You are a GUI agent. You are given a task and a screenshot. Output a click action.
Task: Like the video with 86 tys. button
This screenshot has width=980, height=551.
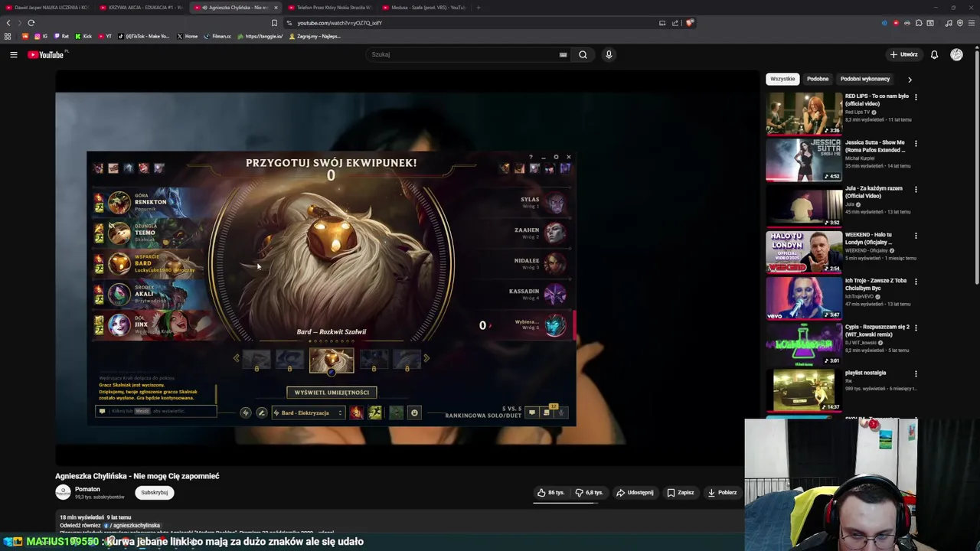[x=550, y=492]
